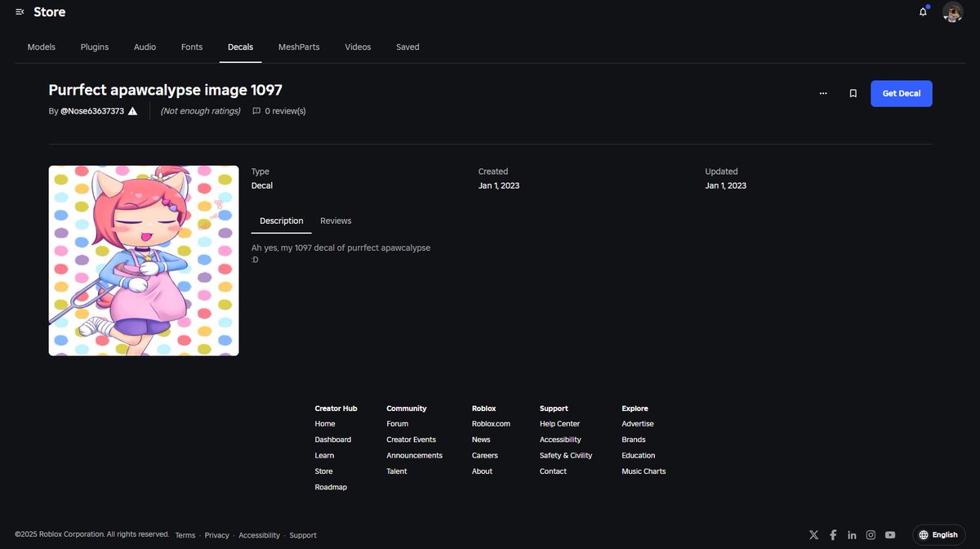Viewport: 980px width, 549px height.
Task: Switch to the Plugins tab
Action: click(x=95, y=47)
